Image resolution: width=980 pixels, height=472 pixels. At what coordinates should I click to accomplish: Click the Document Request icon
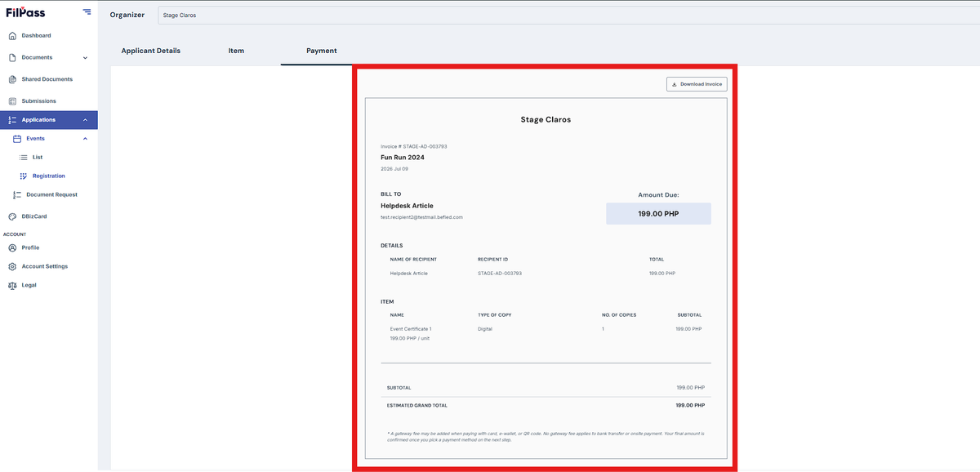(x=16, y=194)
